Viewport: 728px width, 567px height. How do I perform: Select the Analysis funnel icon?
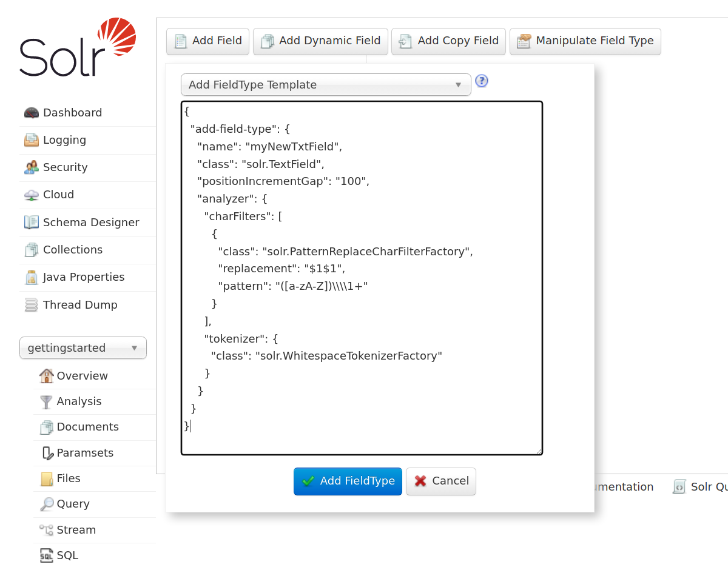pyautogui.click(x=45, y=401)
